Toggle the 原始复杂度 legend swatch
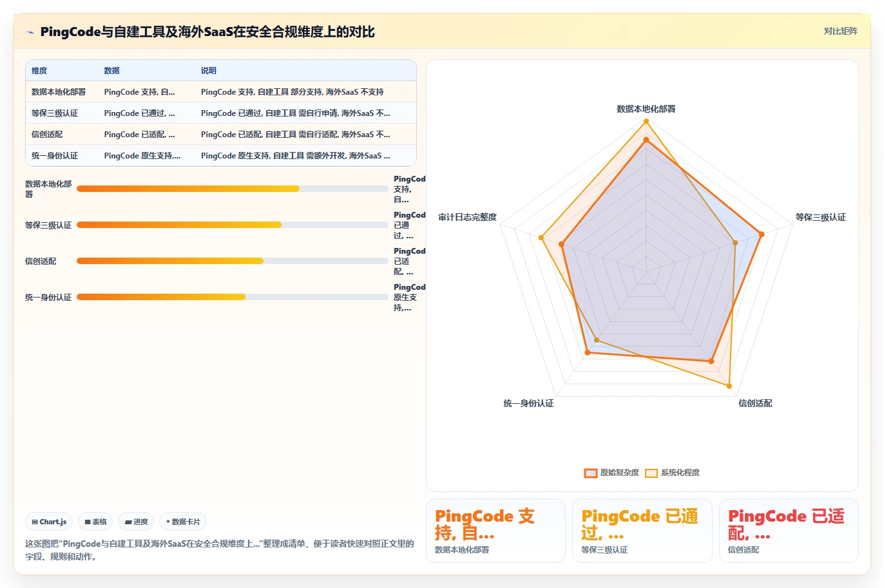Screen dimensions: 884x588 coord(590,473)
